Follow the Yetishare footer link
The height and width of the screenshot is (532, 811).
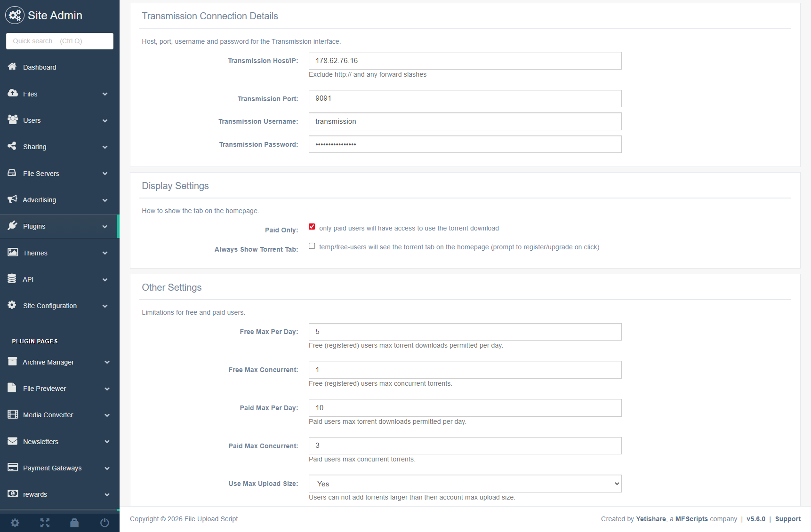[x=650, y=519]
